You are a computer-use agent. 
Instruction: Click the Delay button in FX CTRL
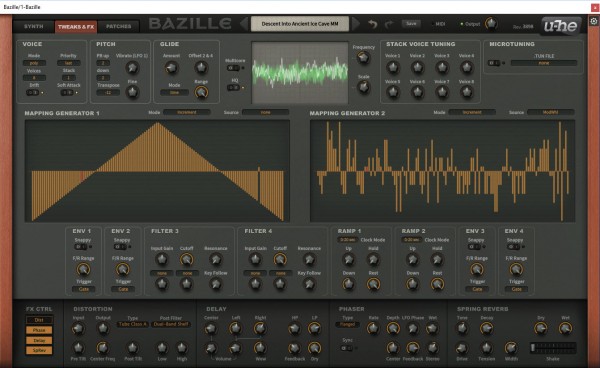(39, 340)
